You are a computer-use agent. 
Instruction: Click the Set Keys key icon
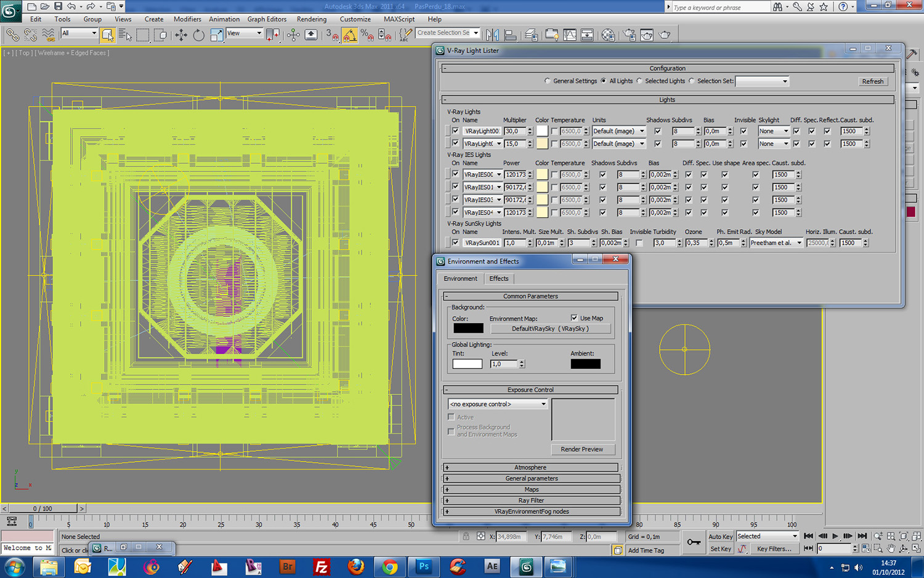[694, 542]
